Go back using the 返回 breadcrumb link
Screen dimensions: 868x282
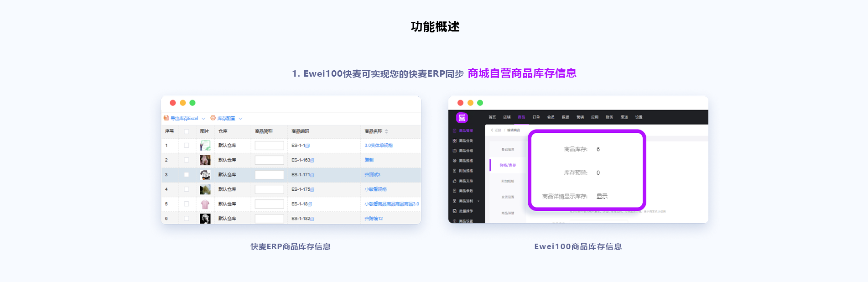496,131
